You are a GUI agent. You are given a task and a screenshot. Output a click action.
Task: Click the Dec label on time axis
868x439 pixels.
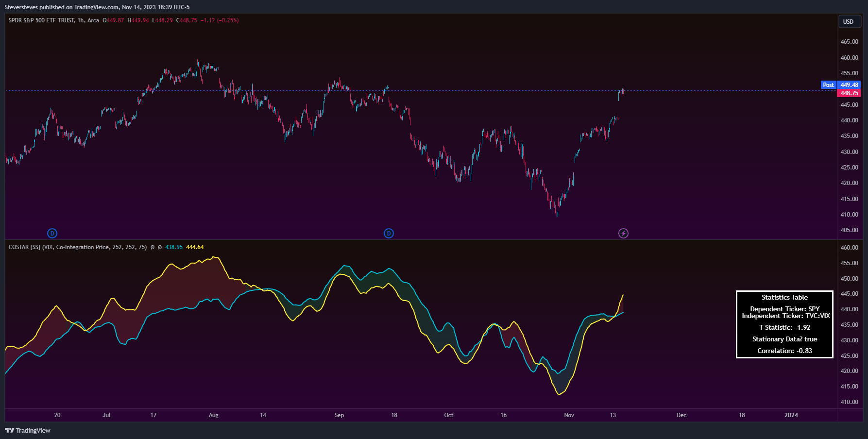point(681,415)
